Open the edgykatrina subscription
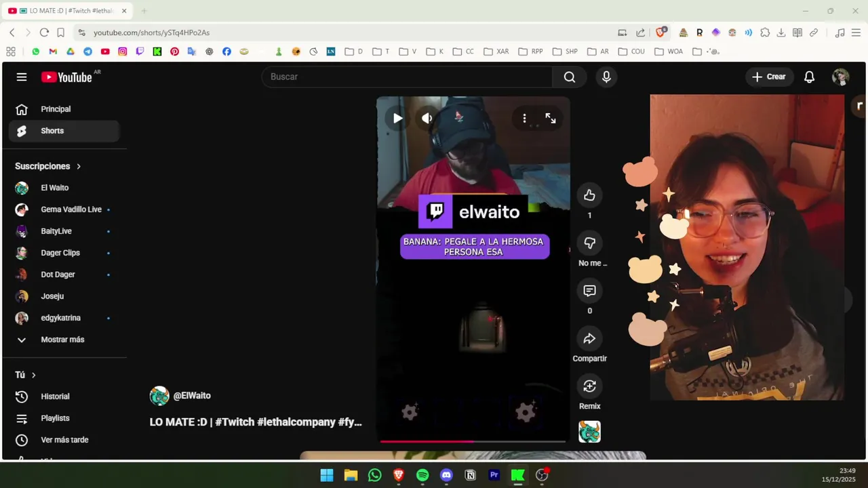The width and height of the screenshot is (868, 488). pos(64,318)
